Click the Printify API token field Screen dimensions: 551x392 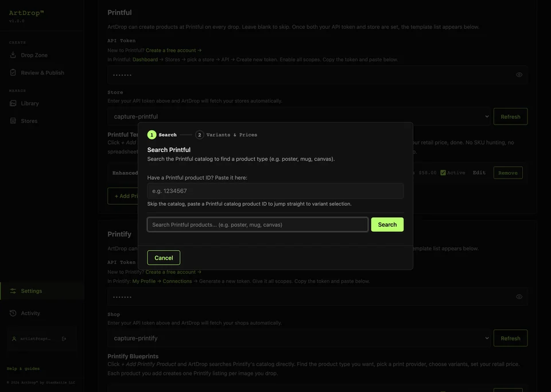coord(317,297)
